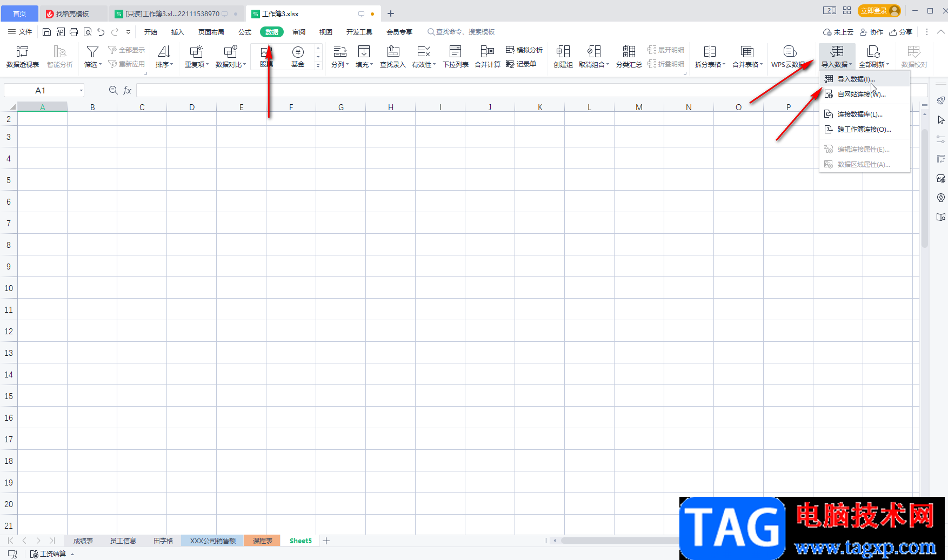Open the Sort (排序) tool

point(164,57)
